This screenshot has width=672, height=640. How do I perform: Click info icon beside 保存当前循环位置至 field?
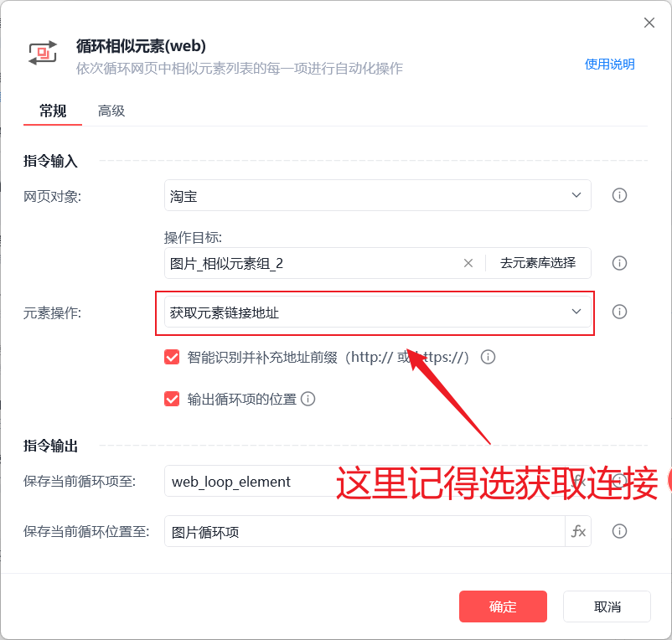click(x=619, y=531)
